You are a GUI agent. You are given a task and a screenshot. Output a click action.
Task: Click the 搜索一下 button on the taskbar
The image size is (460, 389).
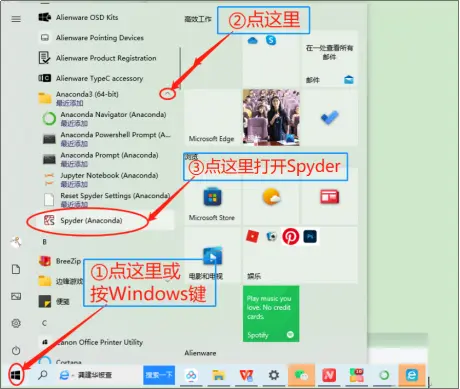(x=159, y=375)
